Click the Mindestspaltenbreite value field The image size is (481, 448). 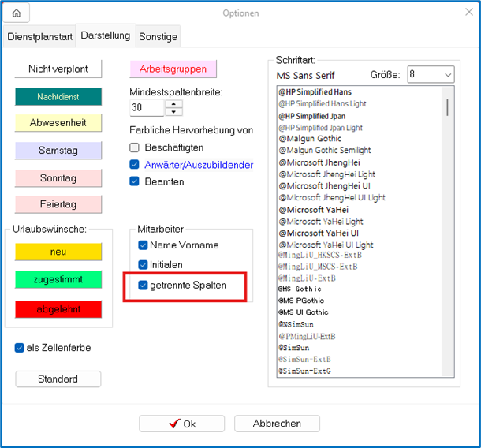(x=147, y=108)
